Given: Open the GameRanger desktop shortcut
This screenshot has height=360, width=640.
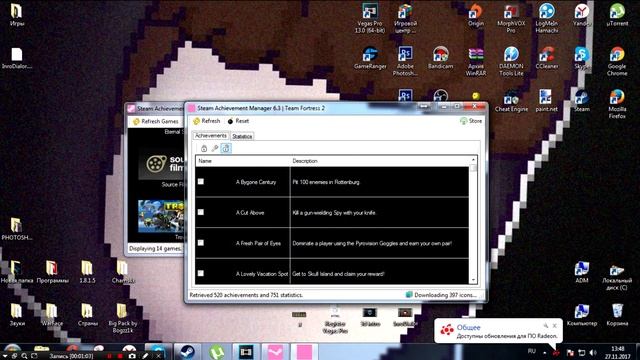Looking at the screenshot, I should click(370, 58).
